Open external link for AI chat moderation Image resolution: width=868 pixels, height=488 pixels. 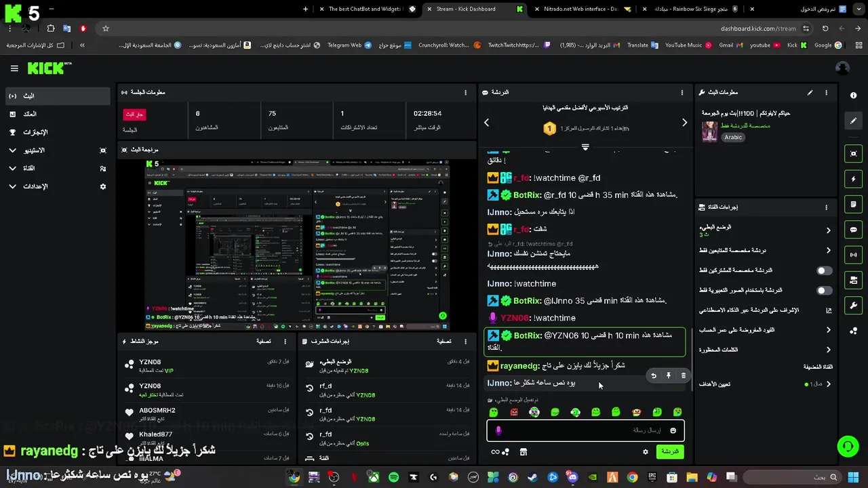coord(828,310)
